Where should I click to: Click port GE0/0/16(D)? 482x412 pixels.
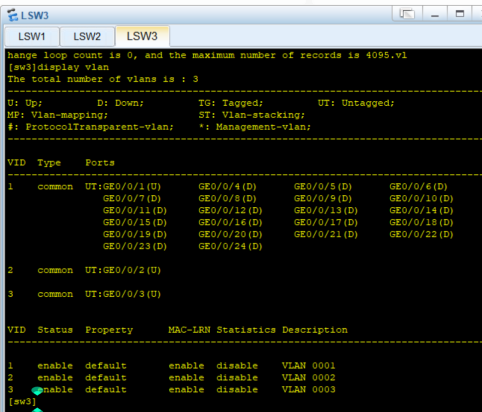(x=230, y=223)
